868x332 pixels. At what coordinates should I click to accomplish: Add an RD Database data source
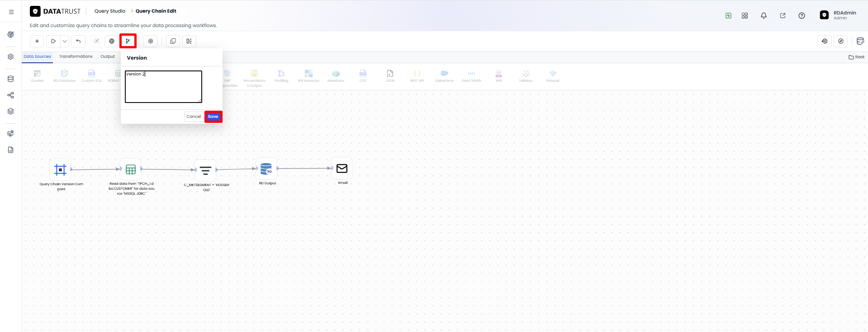click(x=64, y=76)
